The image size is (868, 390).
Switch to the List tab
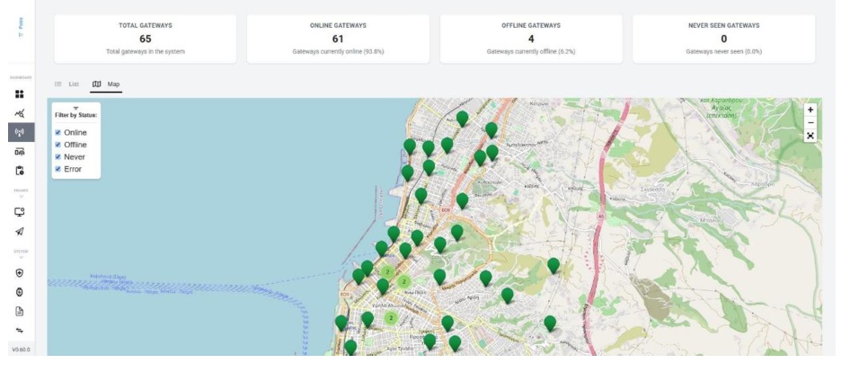click(x=67, y=84)
